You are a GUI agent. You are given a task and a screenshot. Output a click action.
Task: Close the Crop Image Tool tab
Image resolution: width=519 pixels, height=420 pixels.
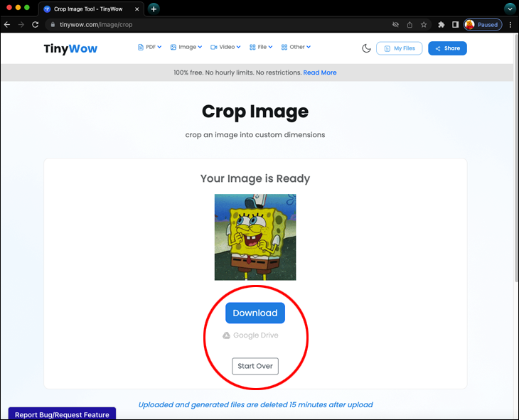pyautogui.click(x=137, y=9)
